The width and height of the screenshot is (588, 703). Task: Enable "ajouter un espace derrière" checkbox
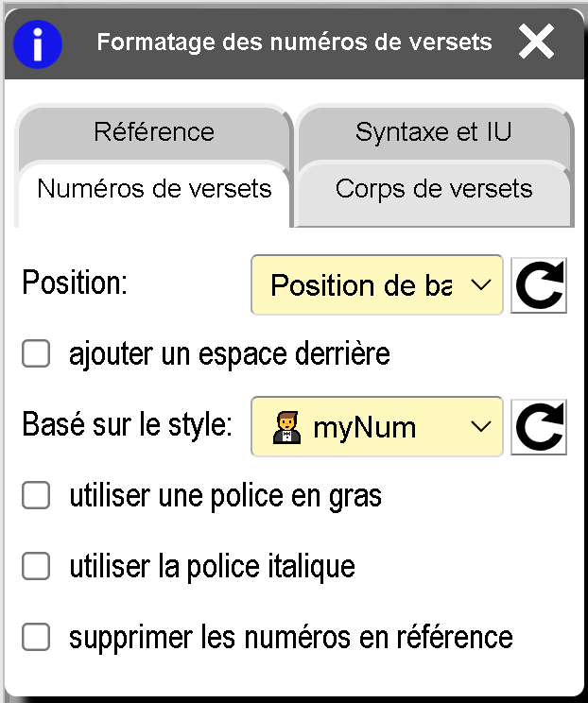[36, 354]
